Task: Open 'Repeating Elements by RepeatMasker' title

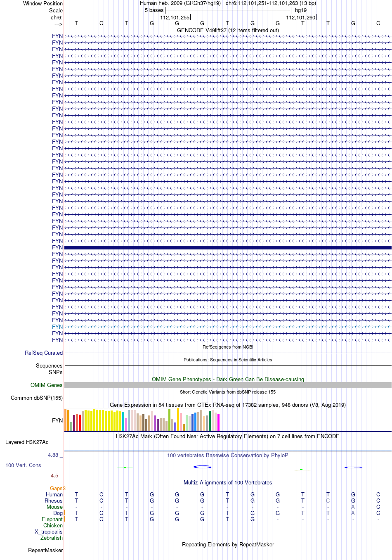Action: tap(228, 544)
